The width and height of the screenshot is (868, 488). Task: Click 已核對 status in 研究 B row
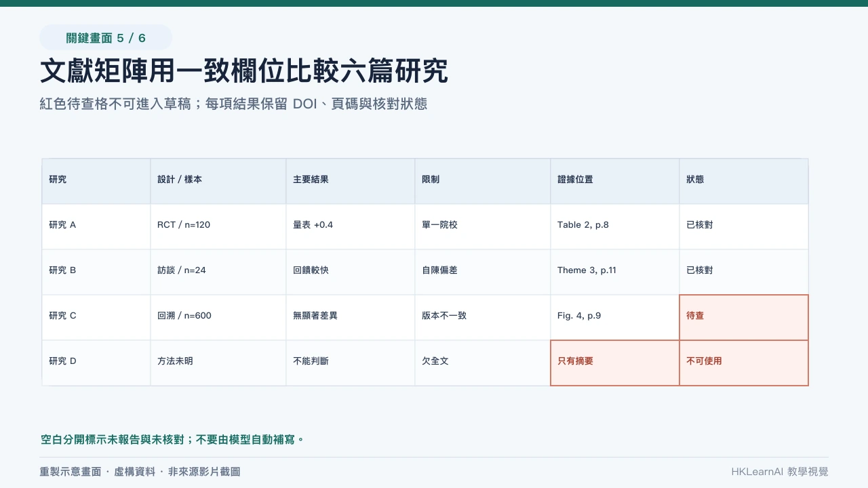pyautogui.click(x=744, y=272)
